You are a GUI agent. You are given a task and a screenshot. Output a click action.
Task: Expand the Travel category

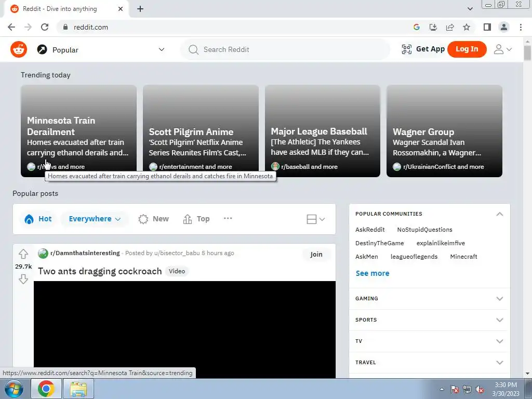(429, 363)
